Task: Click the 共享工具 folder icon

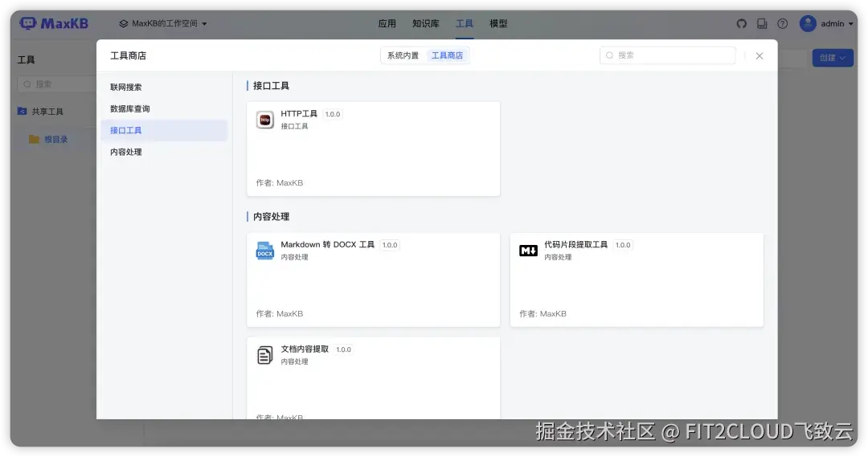Action: tap(23, 111)
